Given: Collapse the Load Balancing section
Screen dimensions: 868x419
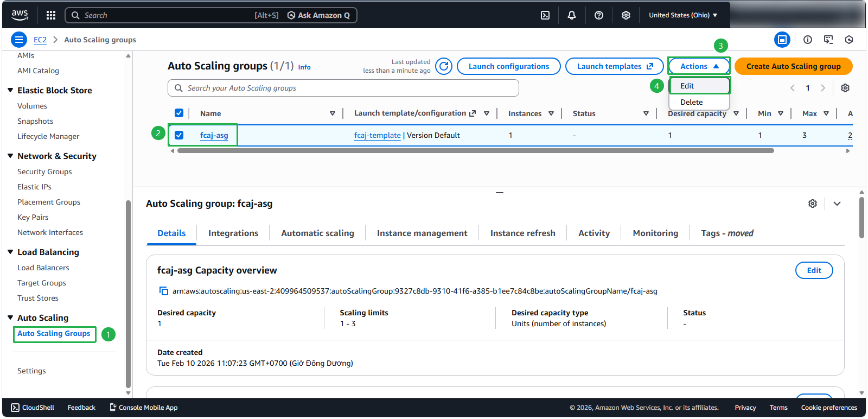Looking at the screenshot, I should (10, 252).
